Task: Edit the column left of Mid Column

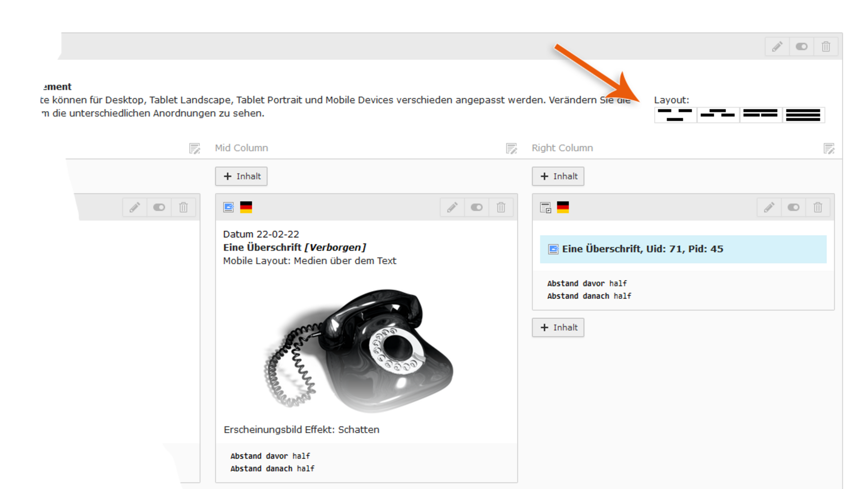Action: coord(194,148)
